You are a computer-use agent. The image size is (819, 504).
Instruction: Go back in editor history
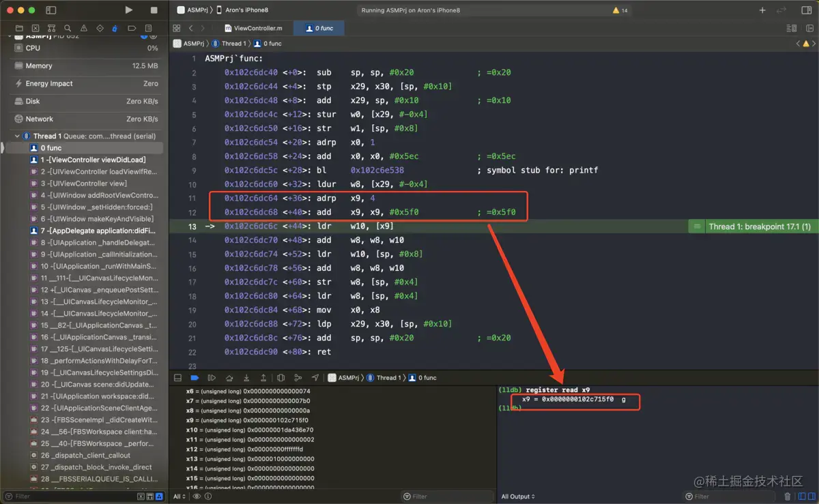(x=191, y=28)
